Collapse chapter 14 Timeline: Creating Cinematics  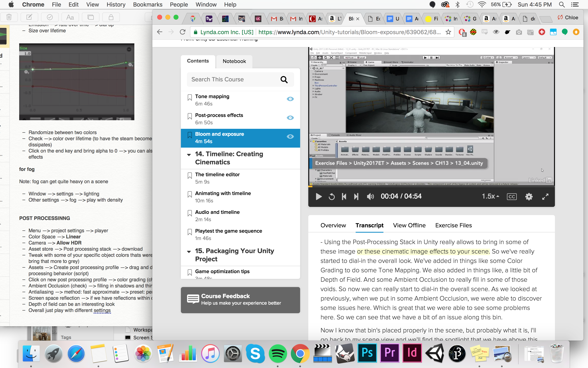pyautogui.click(x=189, y=155)
